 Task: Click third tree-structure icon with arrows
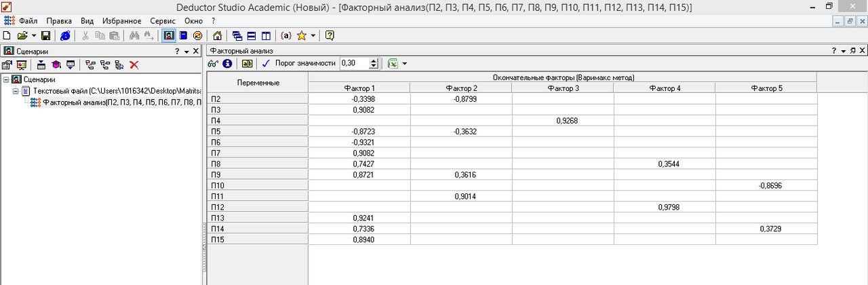119,64
